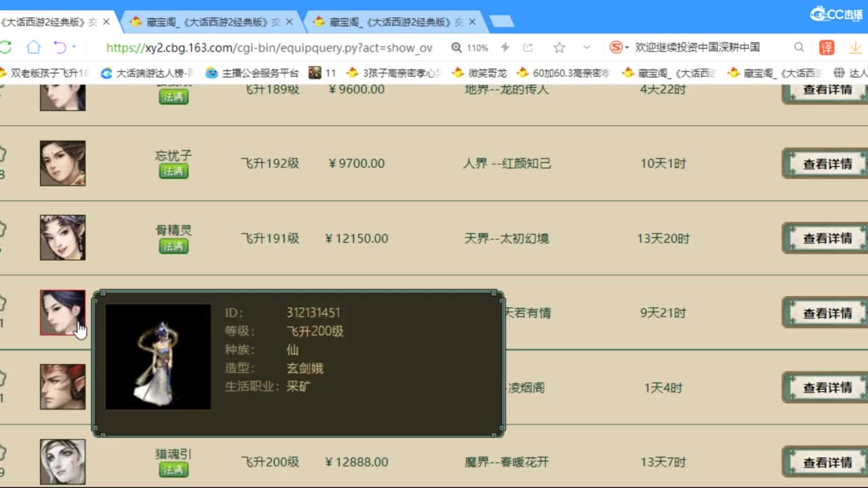Go to browser home page icon
This screenshot has height=488, width=868.
pos(33,47)
